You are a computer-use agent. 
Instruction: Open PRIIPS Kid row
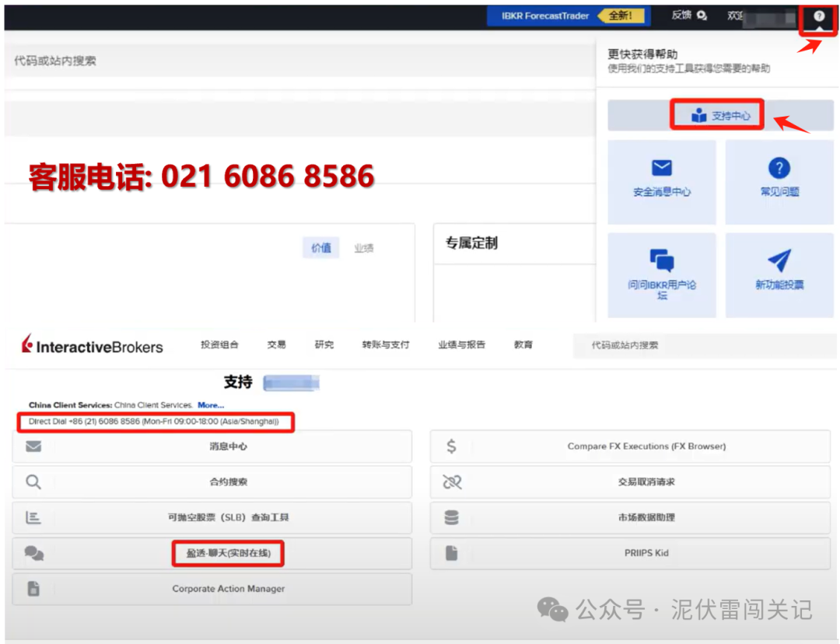630,553
